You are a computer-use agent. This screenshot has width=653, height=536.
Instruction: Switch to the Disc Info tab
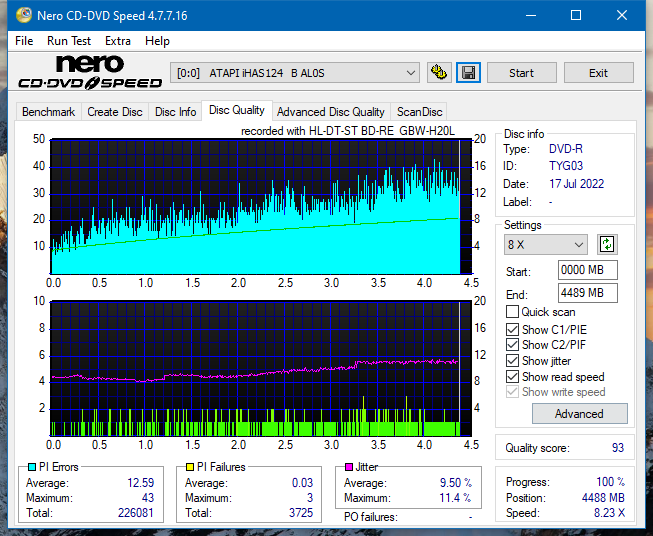pos(175,112)
